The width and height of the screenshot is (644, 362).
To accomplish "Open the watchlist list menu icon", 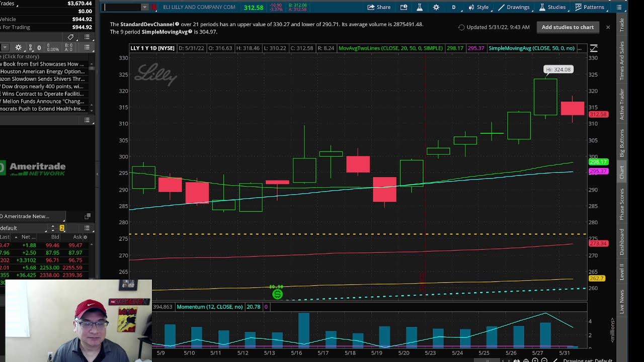I will (x=87, y=228).
